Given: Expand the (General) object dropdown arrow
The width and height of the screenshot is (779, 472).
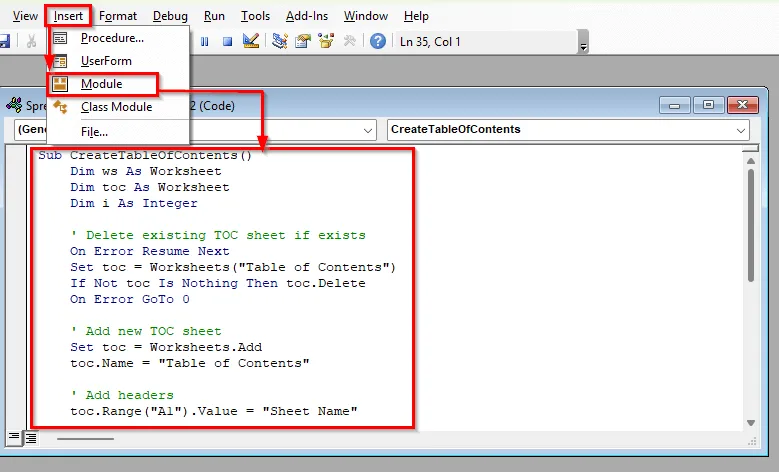Looking at the screenshot, I should coord(368,130).
